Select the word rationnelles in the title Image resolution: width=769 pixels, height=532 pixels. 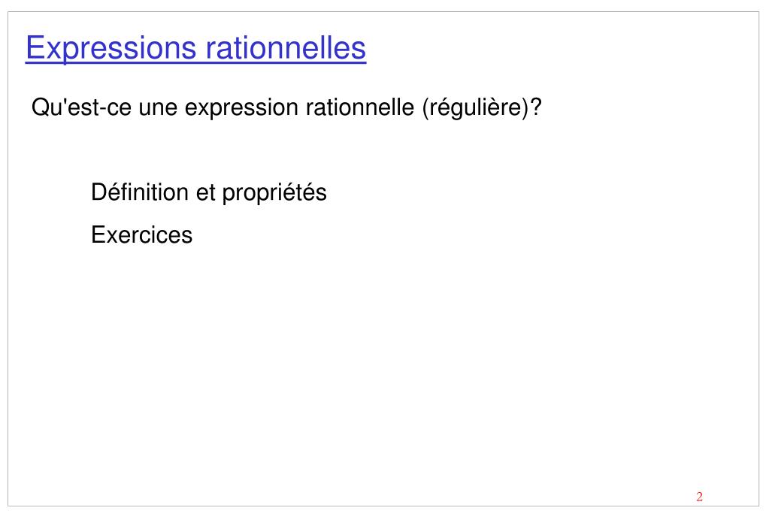286,47
